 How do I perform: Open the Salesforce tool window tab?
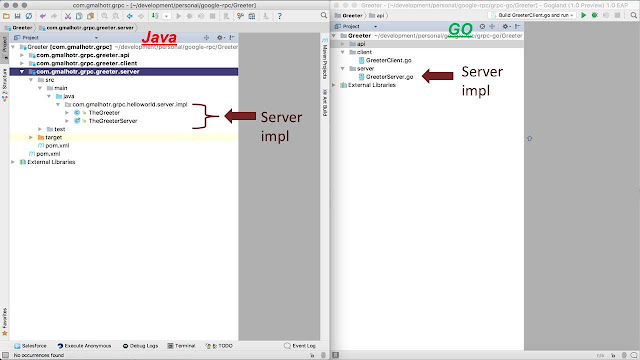pos(30,346)
